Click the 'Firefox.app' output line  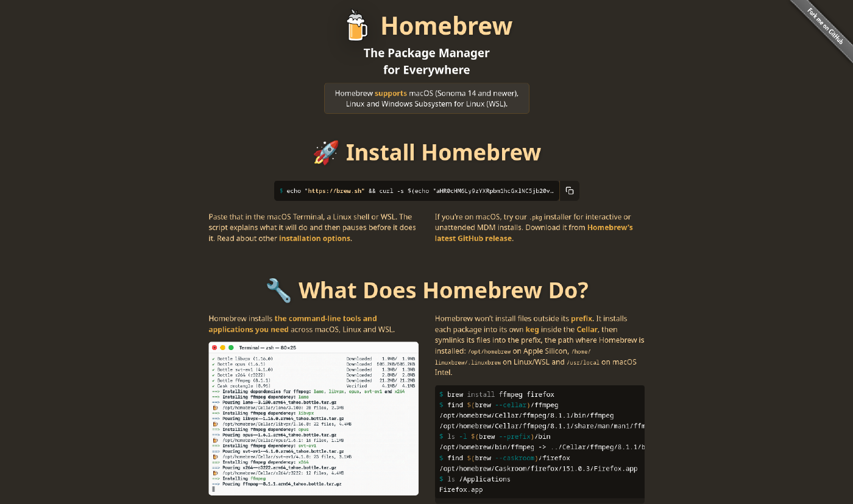tap(461, 489)
